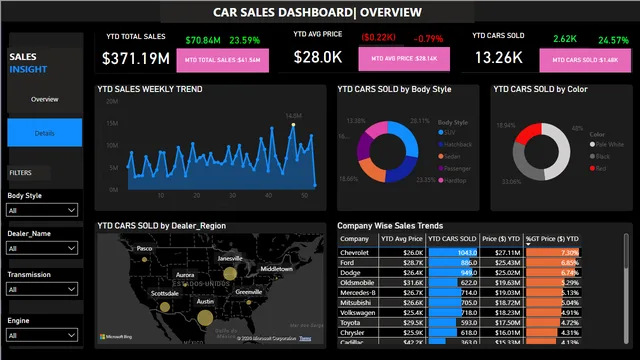Screen dimensions: 640x360
Task: Select SUV legend marker in Body Style
Action: pos(441,132)
